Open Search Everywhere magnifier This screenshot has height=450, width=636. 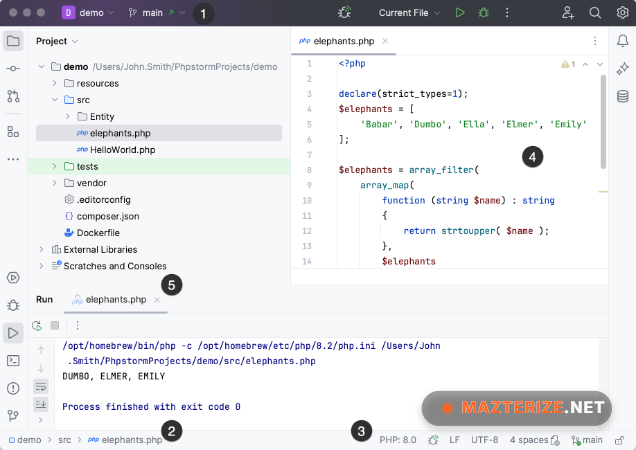595,13
